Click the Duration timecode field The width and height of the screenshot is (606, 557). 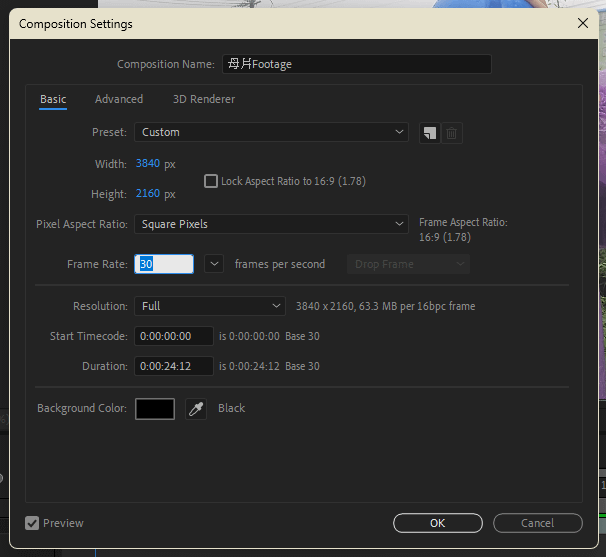(x=174, y=366)
